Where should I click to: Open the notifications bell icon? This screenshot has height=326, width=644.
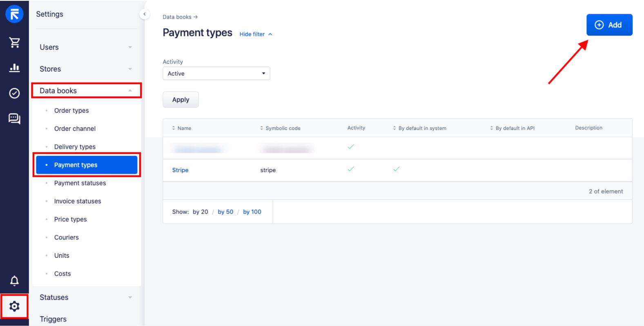(x=14, y=281)
